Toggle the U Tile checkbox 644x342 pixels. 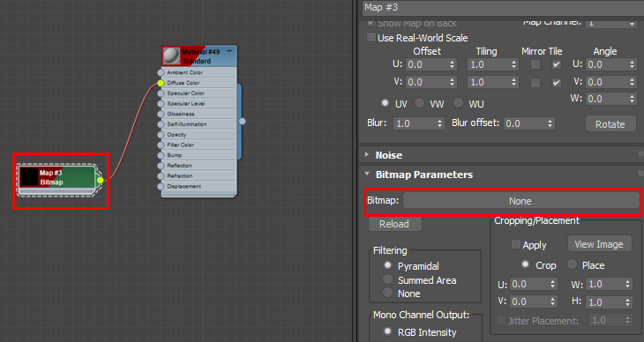[556, 64]
